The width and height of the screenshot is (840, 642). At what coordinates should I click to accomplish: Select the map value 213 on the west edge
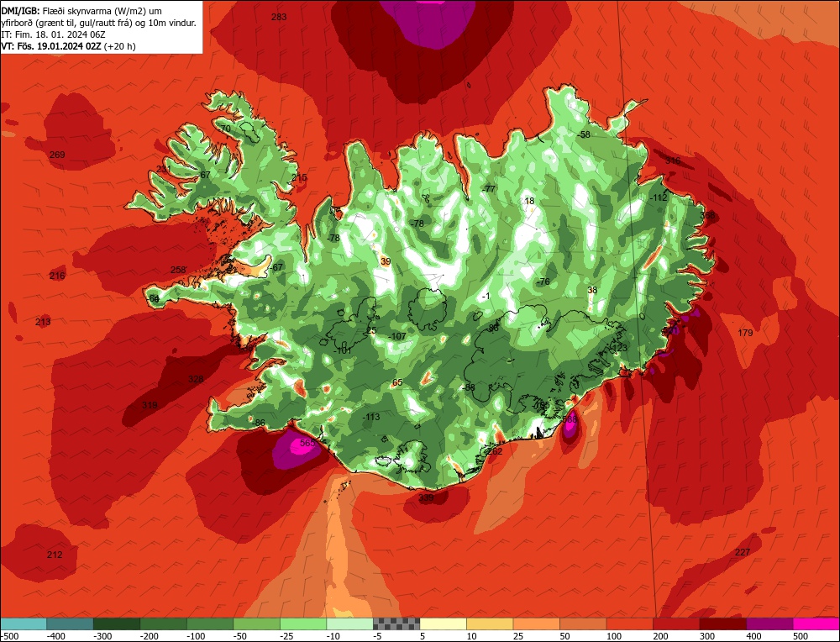[x=43, y=322]
